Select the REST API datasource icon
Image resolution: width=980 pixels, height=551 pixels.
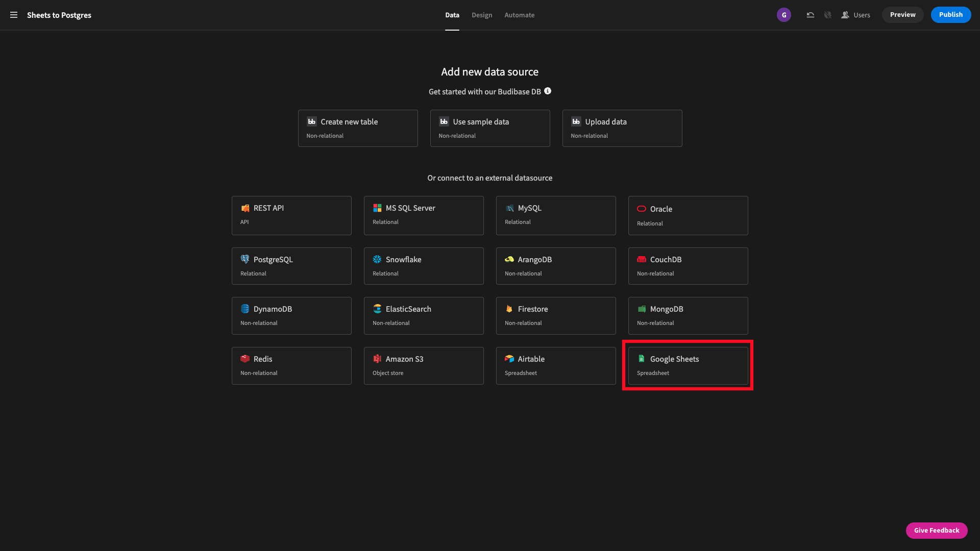pos(245,208)
